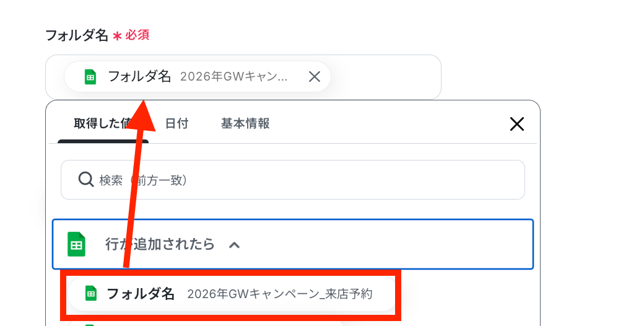644x326 pixels.
Task: Click the partially visible Sheets icon at bottom
Action: pyautogui.click(x=91, y=324)
